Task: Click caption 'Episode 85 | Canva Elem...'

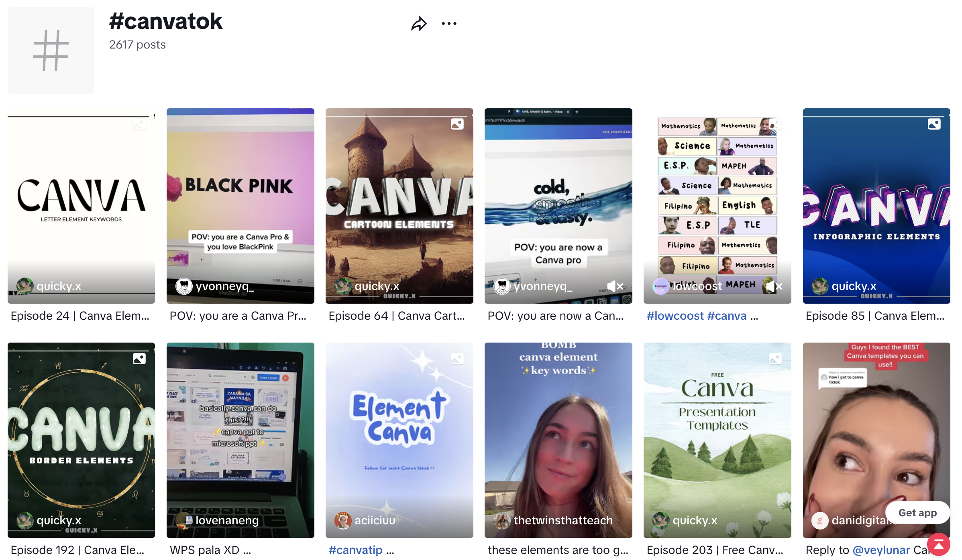Action: pyautogui.click(x=875, y=316)
